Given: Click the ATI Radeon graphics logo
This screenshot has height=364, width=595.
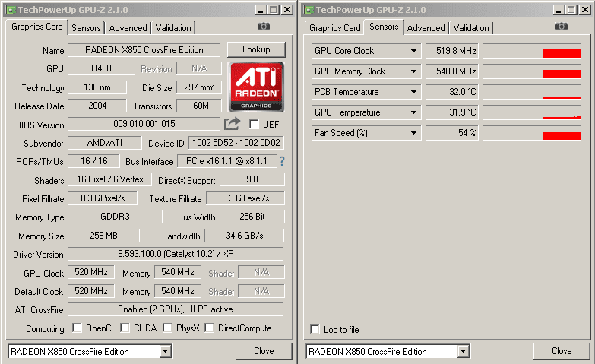Looking at the screenshot, I should [x=256, y=87].
